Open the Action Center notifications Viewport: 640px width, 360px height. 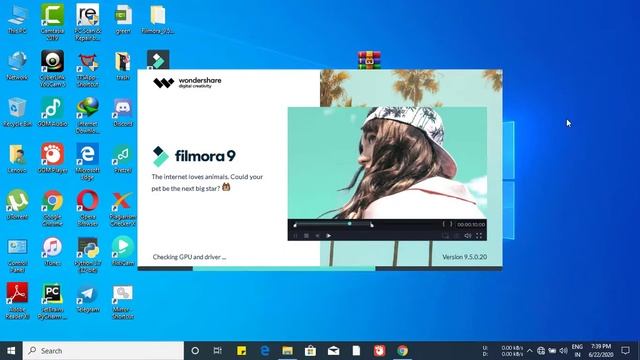pyautogui.click(x=625, y=351)
